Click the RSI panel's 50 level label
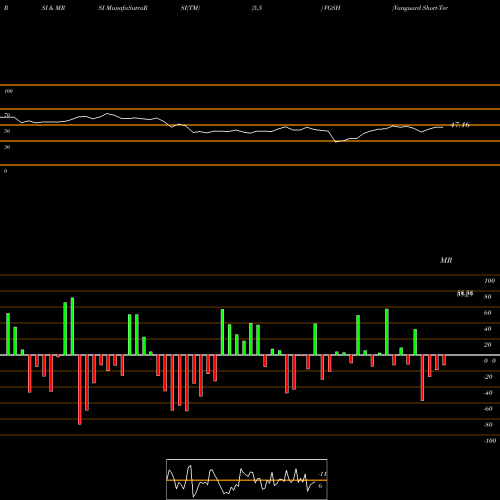Image resolution: width=500 pixels, height=500 pixels. pyautogui.click(x=7, y=131)
